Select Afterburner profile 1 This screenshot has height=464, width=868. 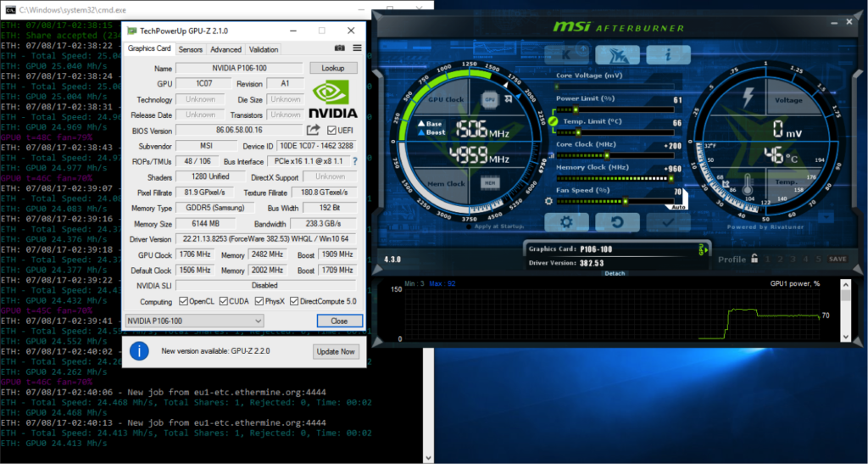(767, 259)
